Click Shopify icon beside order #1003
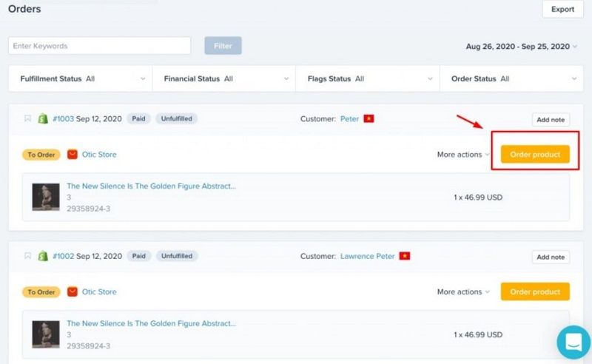 point(43,119)
